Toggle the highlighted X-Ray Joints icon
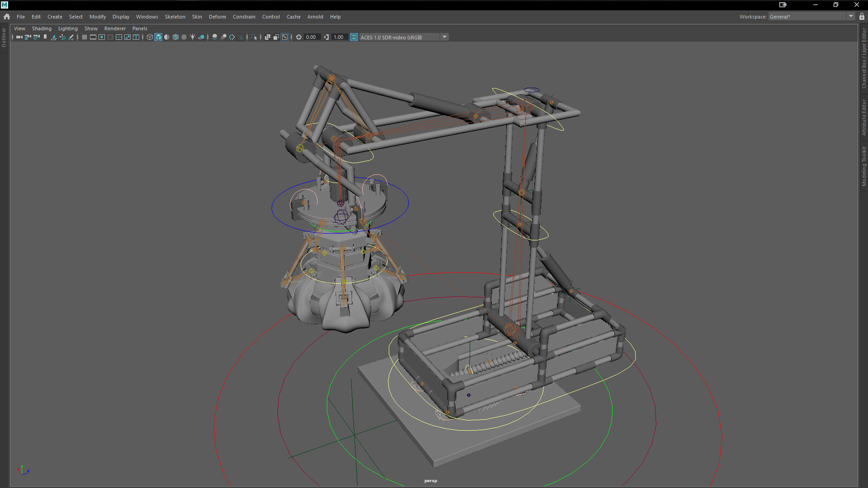 click(x=285, y=37)
